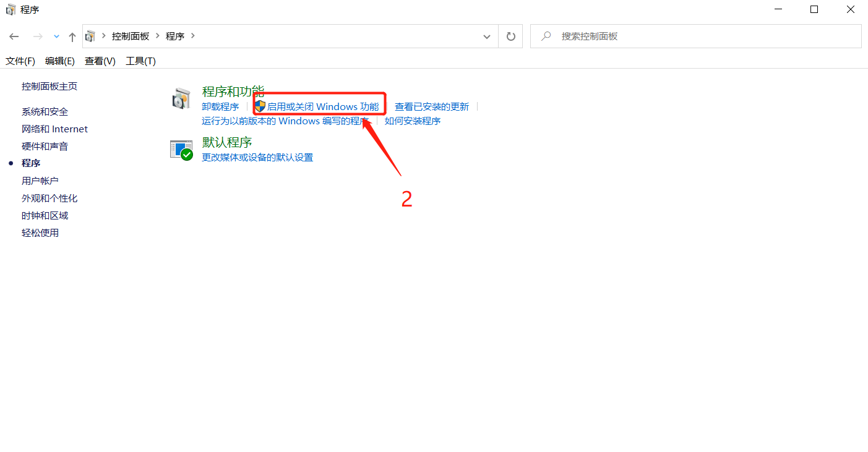
Task: Go up one level with up arrow
Action: (72, 36)
